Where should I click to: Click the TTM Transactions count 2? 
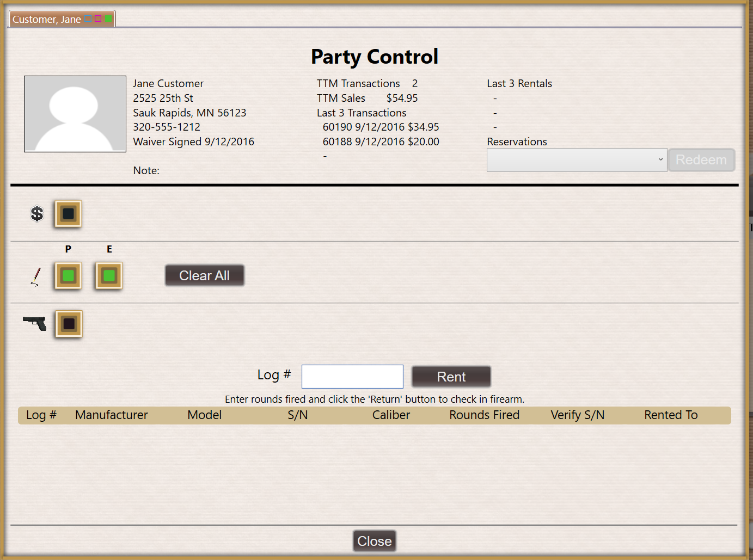tap(415, 83)
